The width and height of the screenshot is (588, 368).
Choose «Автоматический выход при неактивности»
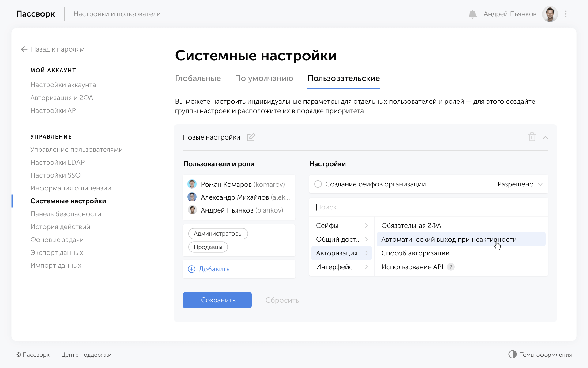coord(461,239)
